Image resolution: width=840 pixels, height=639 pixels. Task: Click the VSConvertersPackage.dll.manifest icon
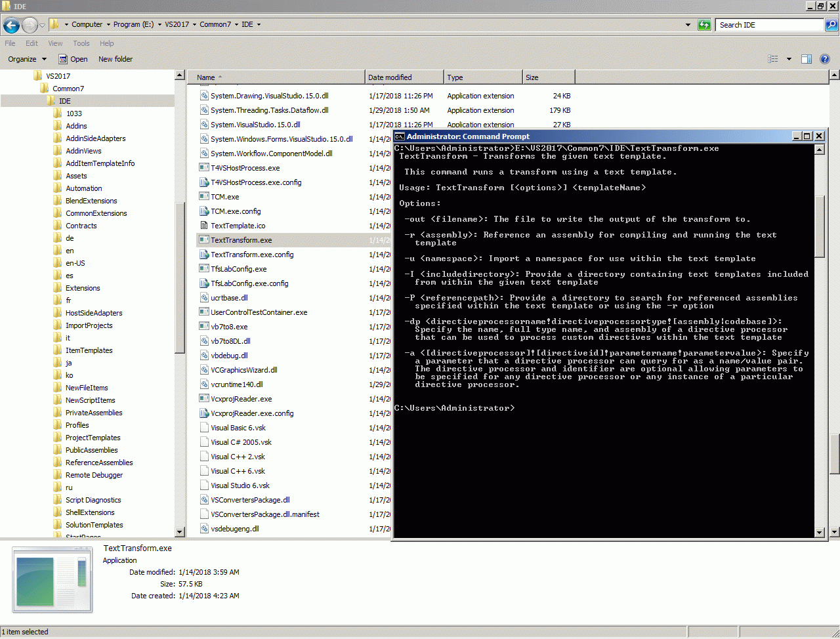click(204, 514)
